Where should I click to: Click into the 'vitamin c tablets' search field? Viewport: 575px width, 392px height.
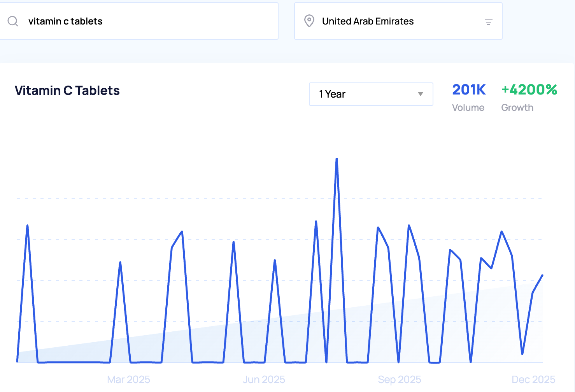pyautogui.click(x=148, y=21)
